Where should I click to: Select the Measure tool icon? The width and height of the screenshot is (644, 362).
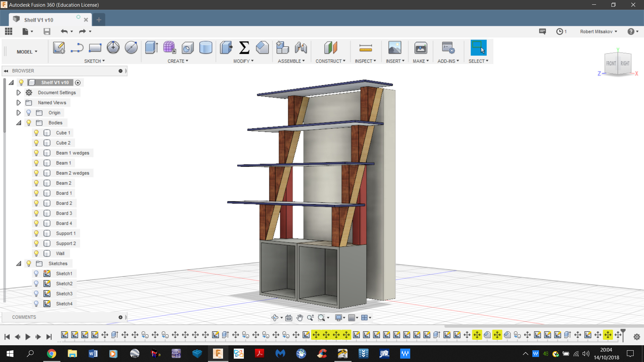click(366, 48)
